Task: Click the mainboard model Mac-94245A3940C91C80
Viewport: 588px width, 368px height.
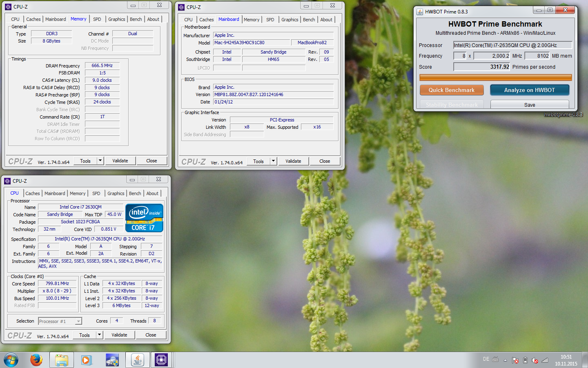Action: pos(252,43)
